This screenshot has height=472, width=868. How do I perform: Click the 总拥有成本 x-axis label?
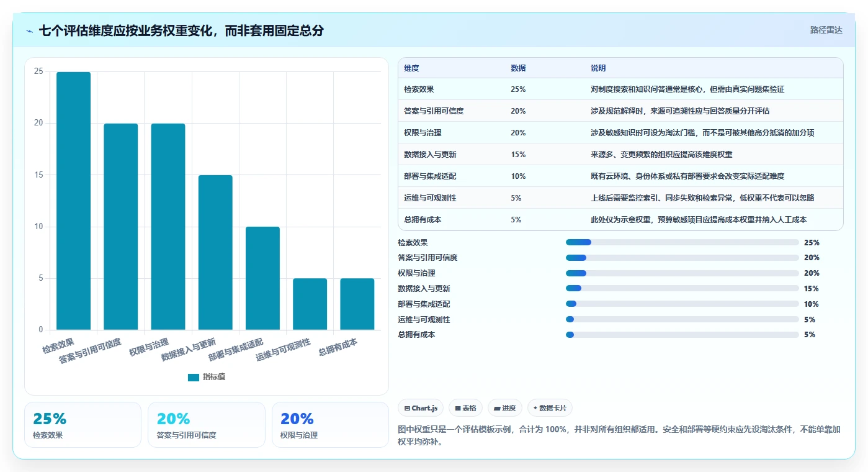pos(338,347)
